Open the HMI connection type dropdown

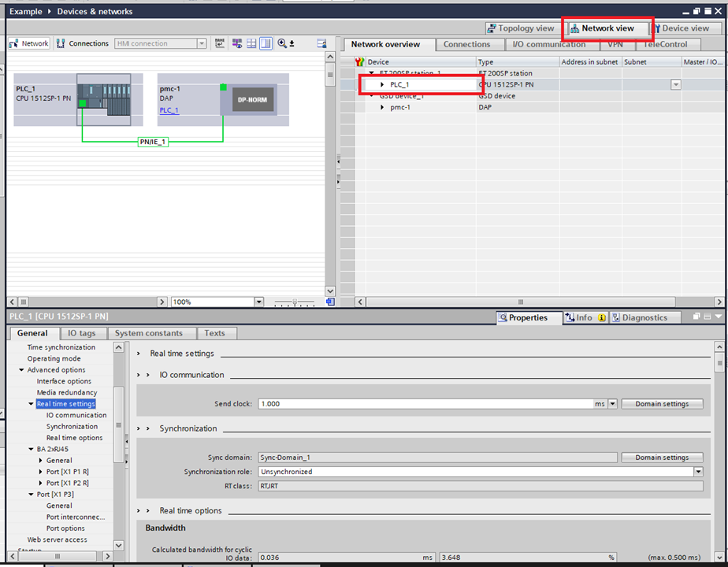click(x=202, y=43)
